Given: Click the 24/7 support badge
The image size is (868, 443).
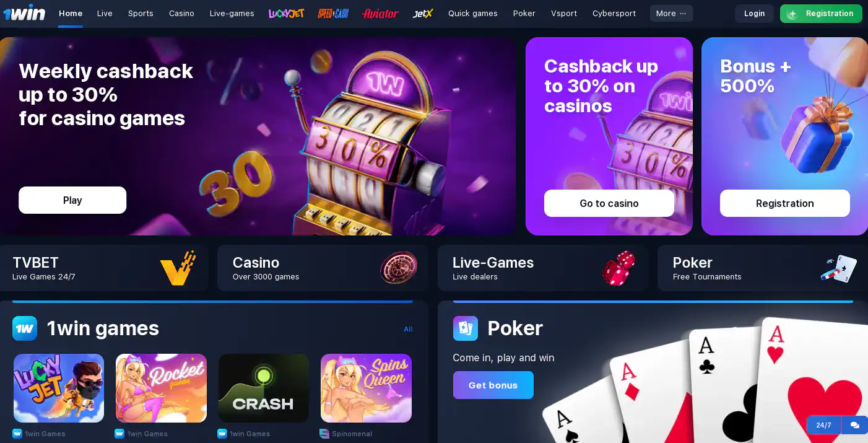Looking at the screenshot, I should 823,425.
